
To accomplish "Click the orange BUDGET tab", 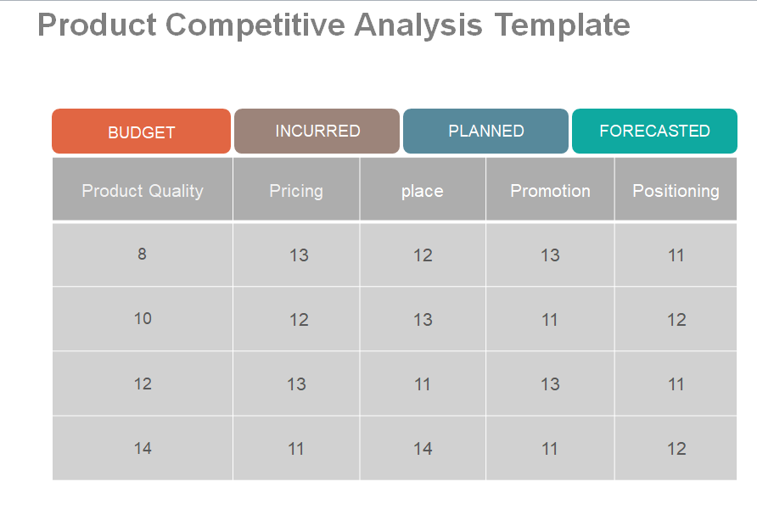I will [141, 132].
